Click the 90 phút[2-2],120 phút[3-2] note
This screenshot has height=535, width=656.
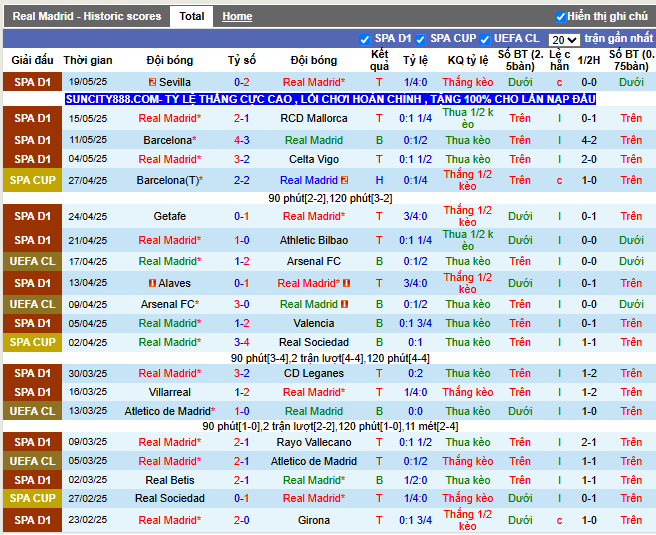330,198
